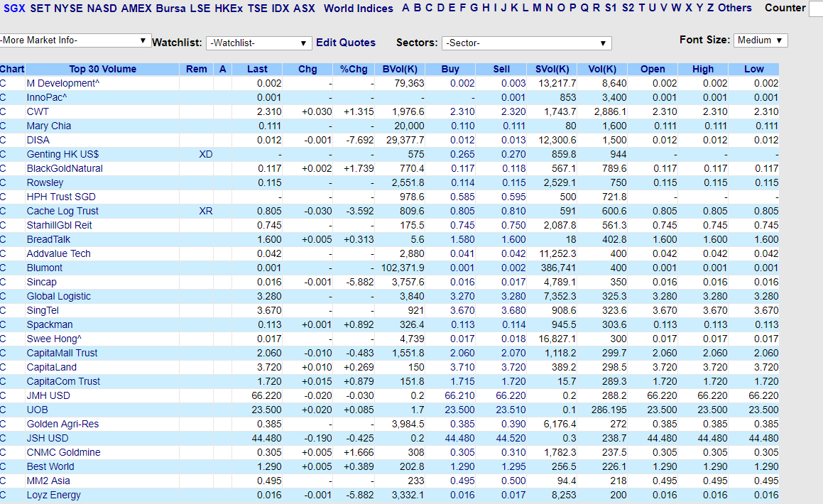Switch to the SET market tab
The height and width of the screenshot is (504, 823).
click(40, 9)
